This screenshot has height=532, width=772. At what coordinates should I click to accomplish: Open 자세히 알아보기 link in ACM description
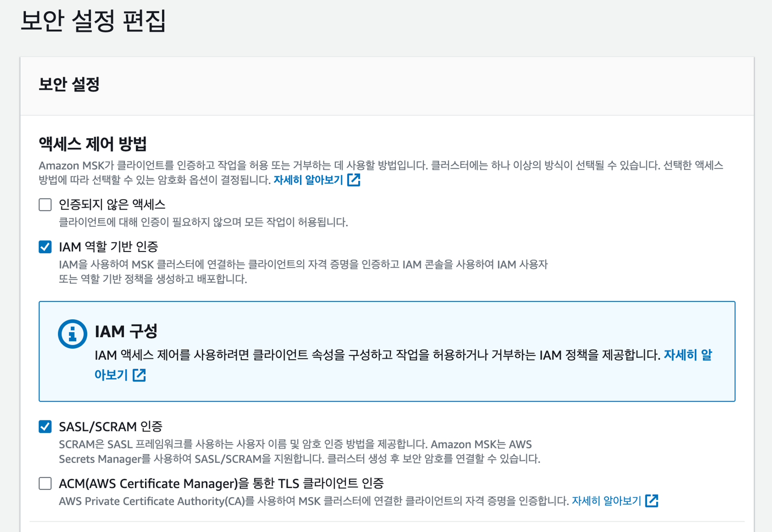pos(606,501)
